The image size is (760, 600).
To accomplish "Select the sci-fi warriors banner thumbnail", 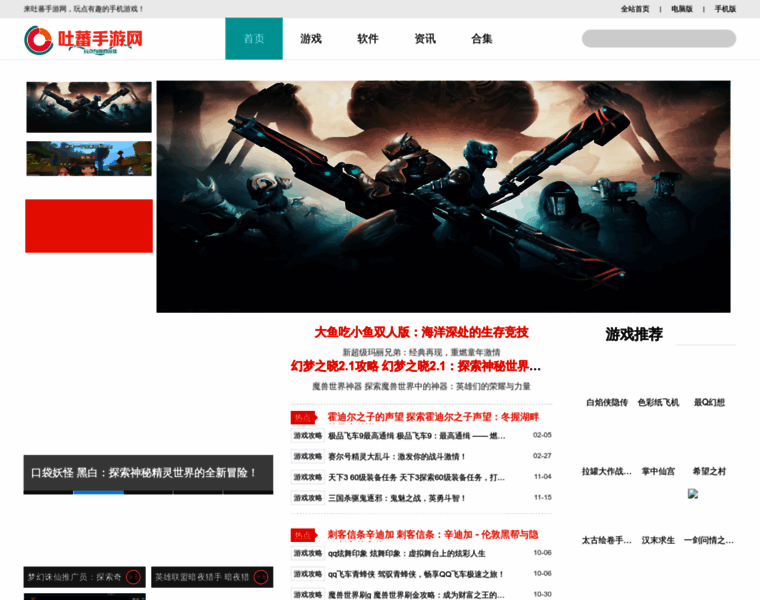I will [x=89, y=107].
